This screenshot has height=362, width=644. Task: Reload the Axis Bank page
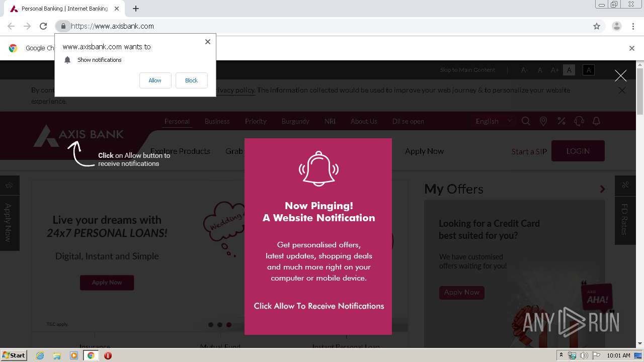(x=43, y=26)
